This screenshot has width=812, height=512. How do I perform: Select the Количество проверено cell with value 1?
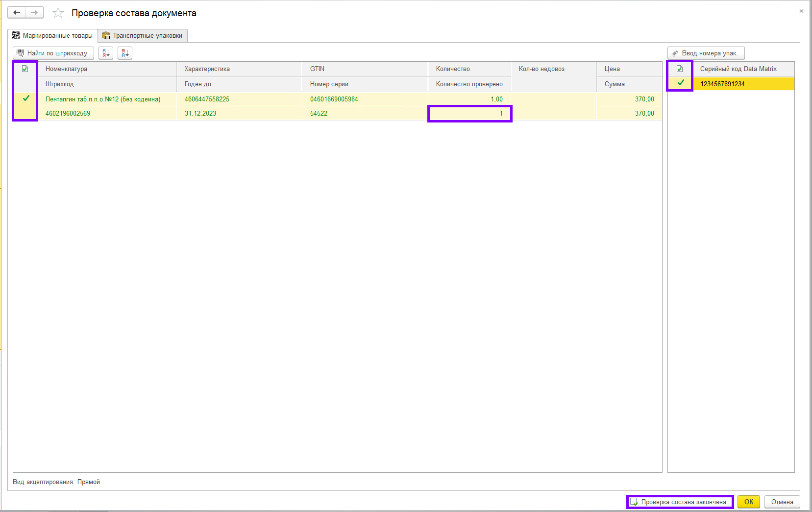pyautogui.click(x=469, y=113)
